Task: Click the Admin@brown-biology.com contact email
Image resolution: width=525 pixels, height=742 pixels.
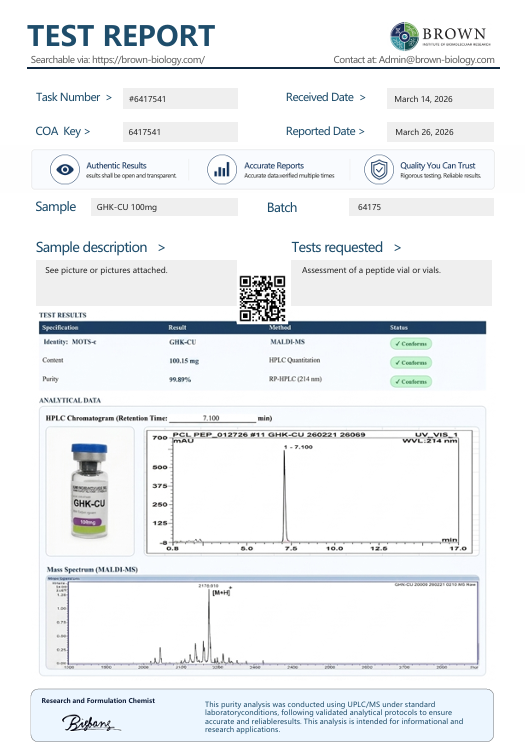Action: pos(436,60)
